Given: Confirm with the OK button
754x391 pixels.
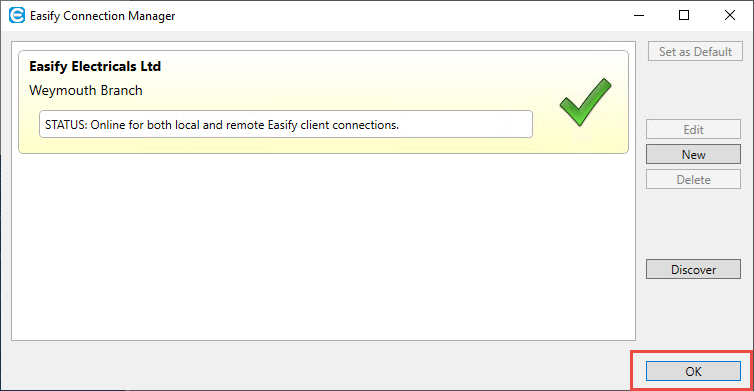Looking at the screenshot, I should point(693,371).
